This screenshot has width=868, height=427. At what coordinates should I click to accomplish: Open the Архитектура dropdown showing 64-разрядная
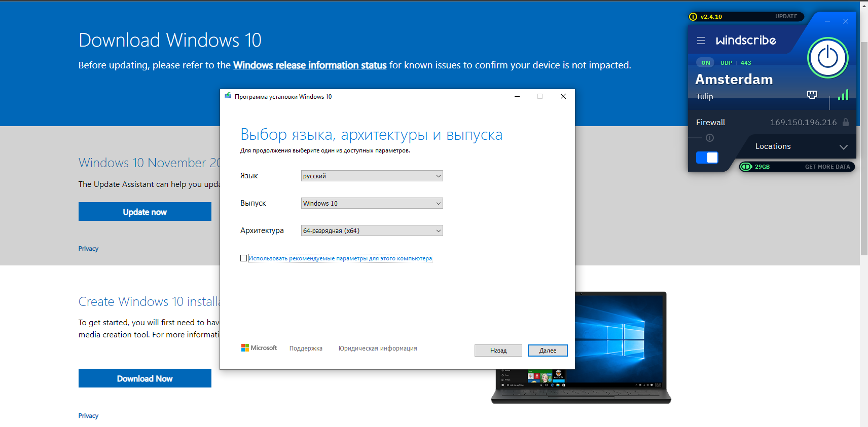[x=372, y=230]
